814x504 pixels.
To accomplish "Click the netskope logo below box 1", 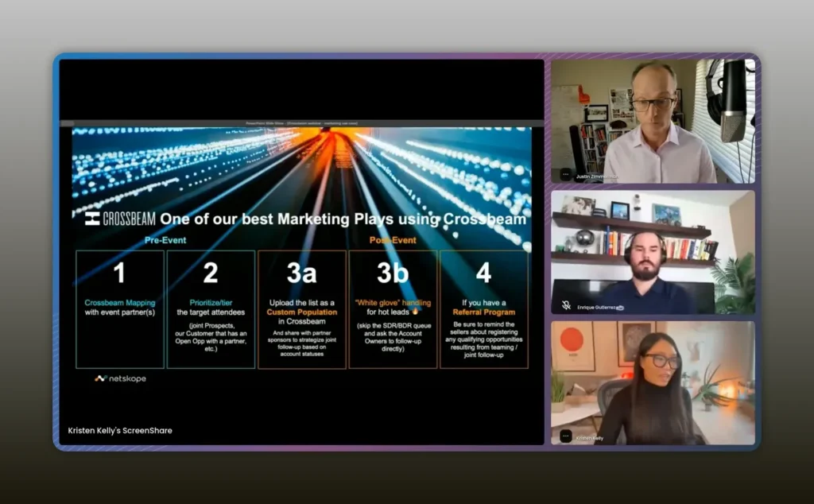I will pos(120,378).
